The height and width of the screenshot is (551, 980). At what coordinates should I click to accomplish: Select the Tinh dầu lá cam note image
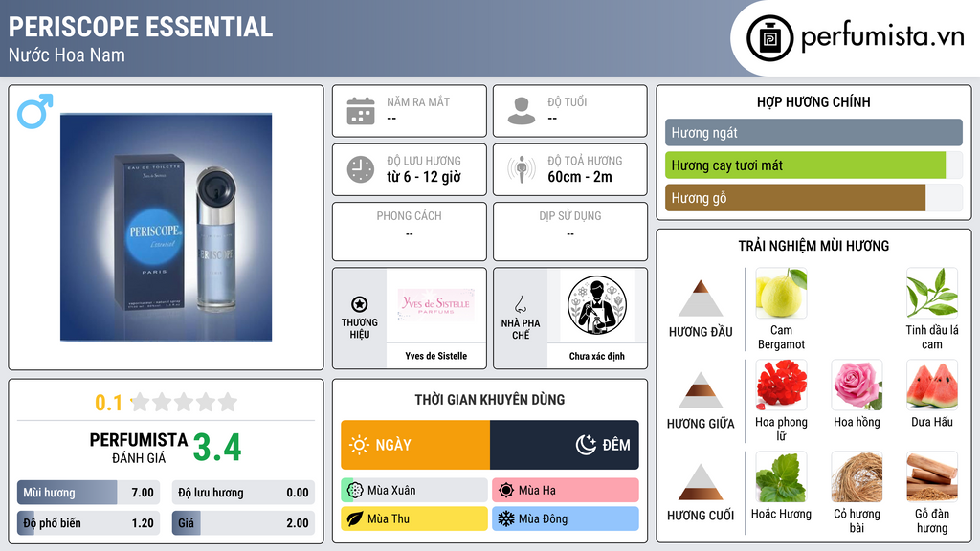pyautogui.click(x=932, y=293)
